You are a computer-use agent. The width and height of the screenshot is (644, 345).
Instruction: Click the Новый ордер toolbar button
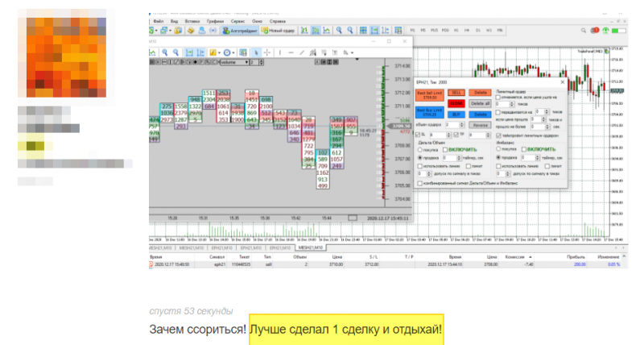pos(278,31)
